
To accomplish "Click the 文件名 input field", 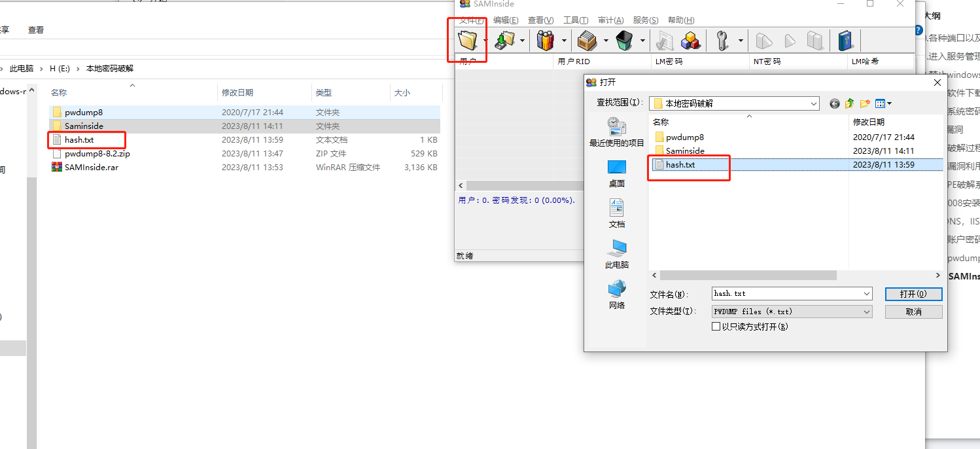I will coord(787,294).
